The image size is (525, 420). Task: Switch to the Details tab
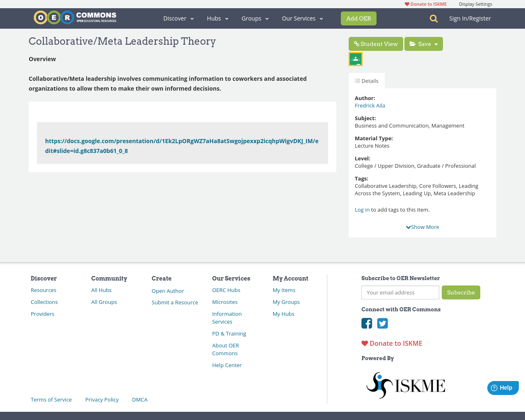(366, 80)
